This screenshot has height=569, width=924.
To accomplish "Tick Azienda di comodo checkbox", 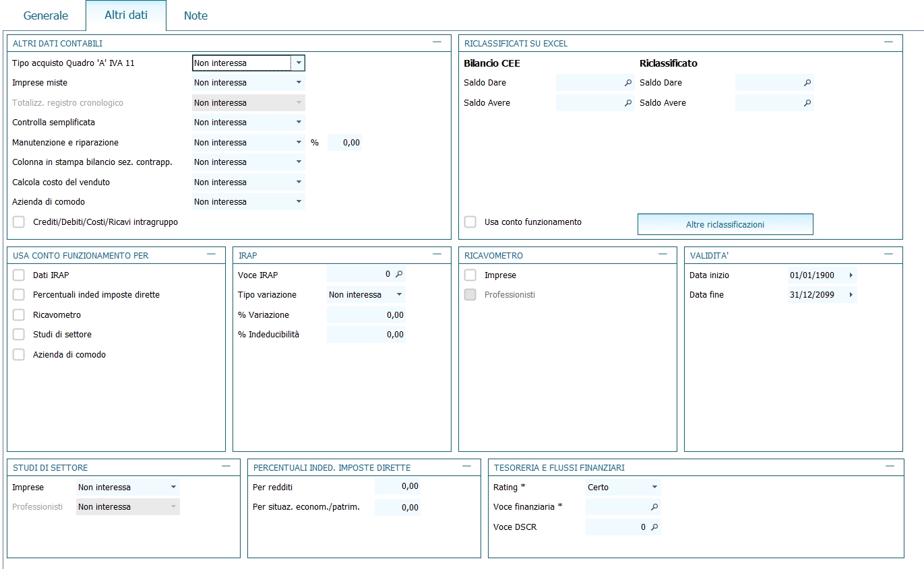I will pos(19,355).
